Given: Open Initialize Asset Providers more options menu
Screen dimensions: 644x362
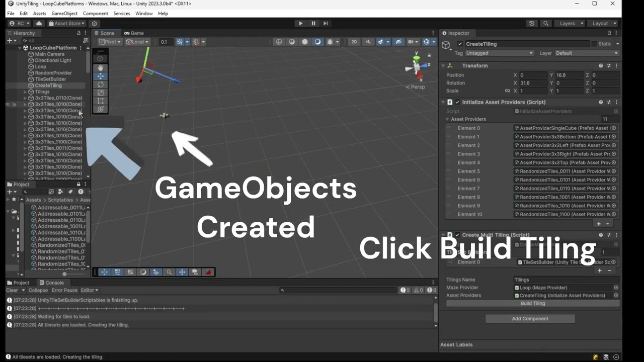Looking at the screenshot, I should coord(616,102).
